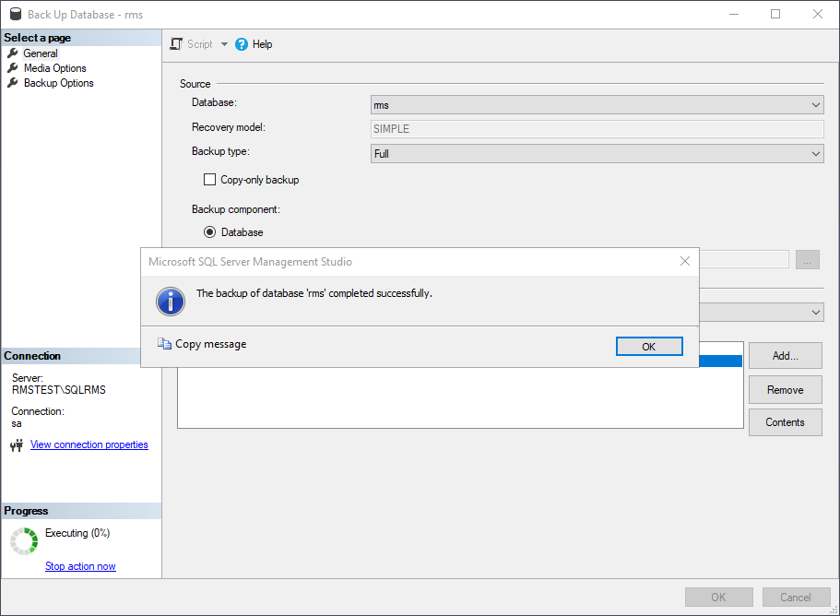The image size is (840, 616).
Task: Click the connection properties plug icon
Action: (x=17, y=445)
